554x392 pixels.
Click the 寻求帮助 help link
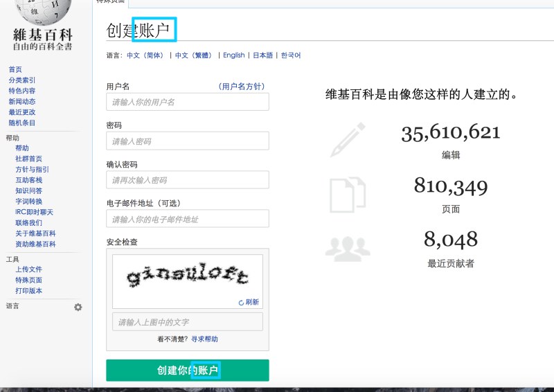pyautogui.click(x=204, y=339)
